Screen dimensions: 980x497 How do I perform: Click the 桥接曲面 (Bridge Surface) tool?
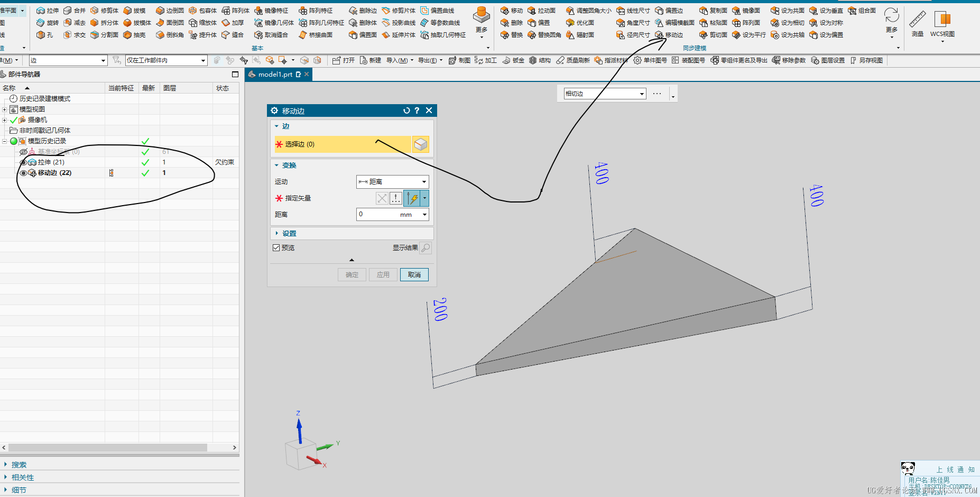click(316, 35)
